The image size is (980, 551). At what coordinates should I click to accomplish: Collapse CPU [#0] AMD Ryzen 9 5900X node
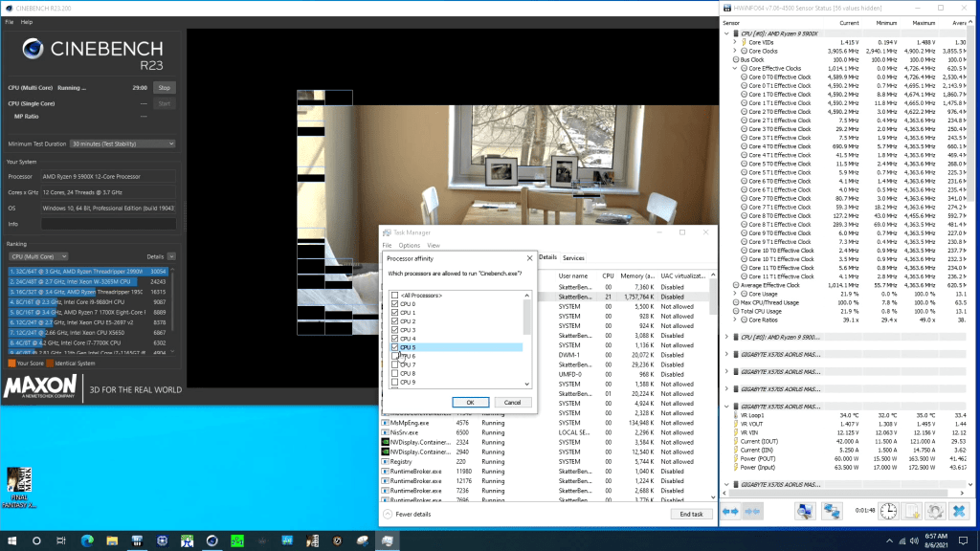pyautogui.click(x=727, y=33)
